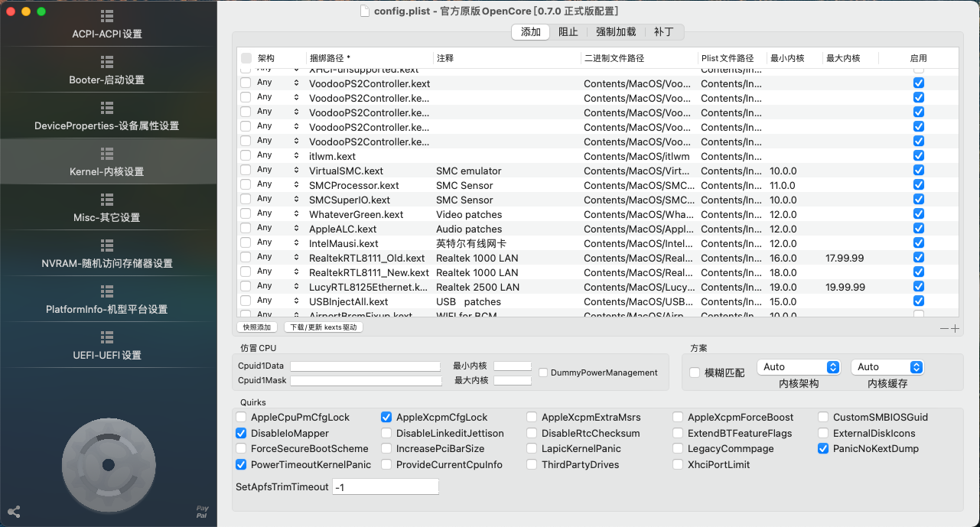Image resolution: width=980 pixels, height=527 pixels.
Task: Open the UEFI settings sidebar icon
Action: (107, 337)
